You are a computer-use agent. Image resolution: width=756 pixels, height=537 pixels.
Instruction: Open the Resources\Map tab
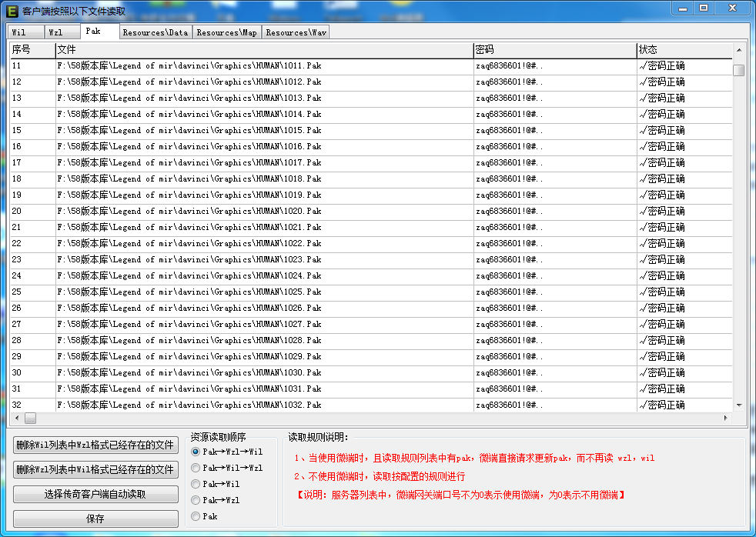coord(226,32)
